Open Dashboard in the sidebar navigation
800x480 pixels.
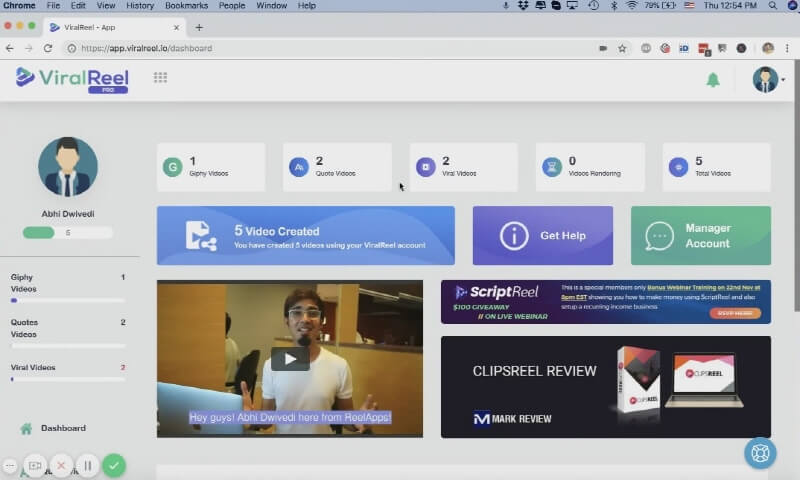click(x=63, y=428)
